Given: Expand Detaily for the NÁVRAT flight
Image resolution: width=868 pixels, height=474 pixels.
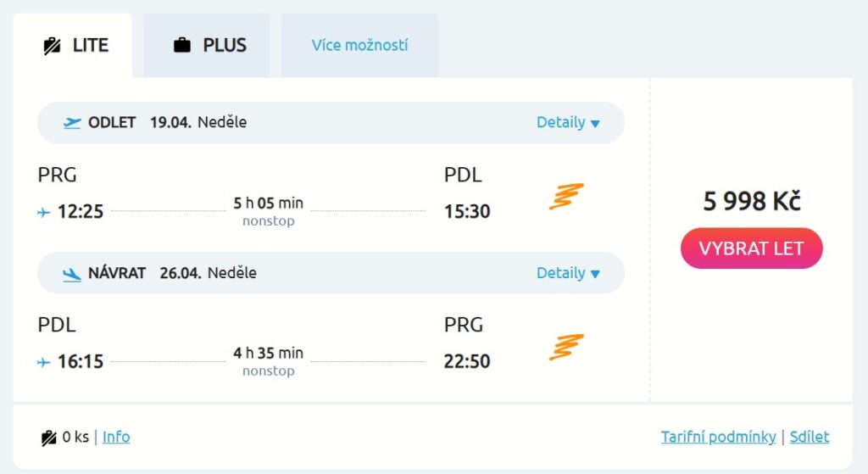Looking at the screenshot, I should tap(568, 274).
